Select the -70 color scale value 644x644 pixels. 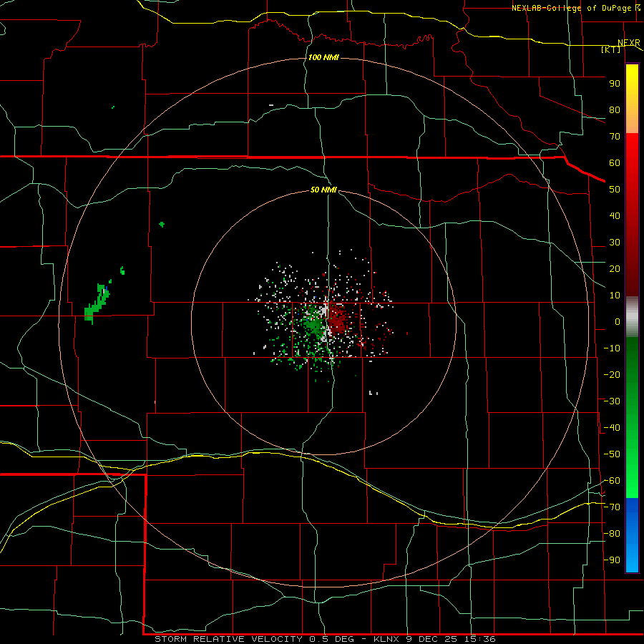[612, 507]
